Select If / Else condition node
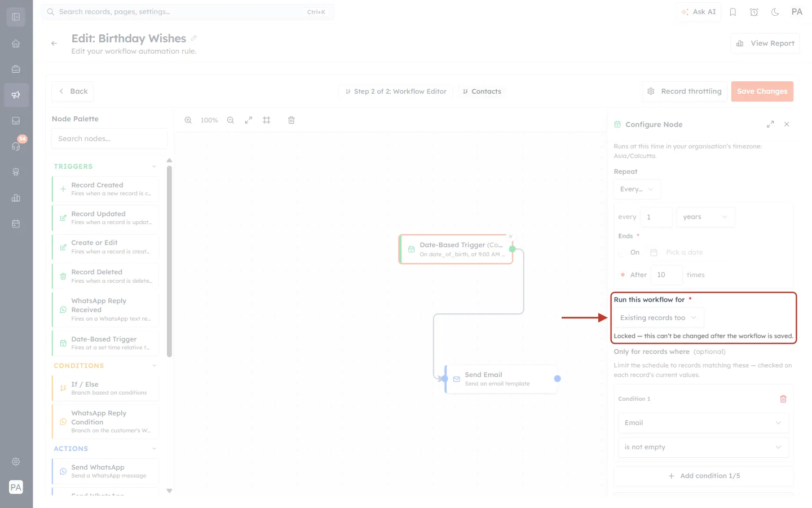812x508 pixels. pos(105,388)
